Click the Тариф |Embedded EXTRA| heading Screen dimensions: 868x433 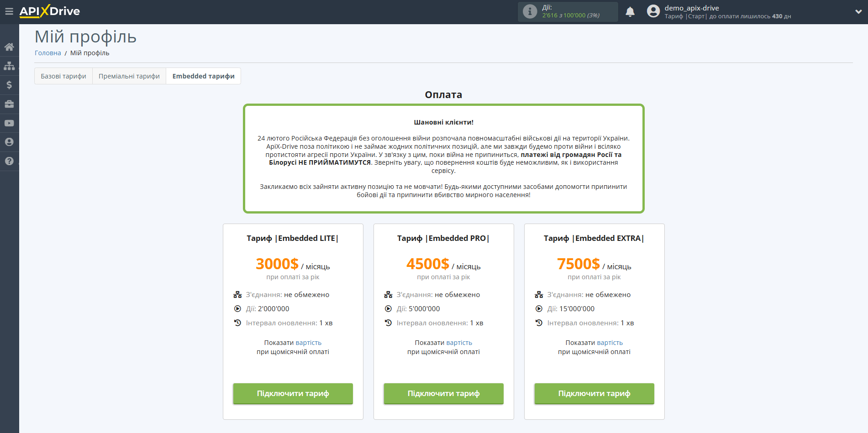[594, 238]
